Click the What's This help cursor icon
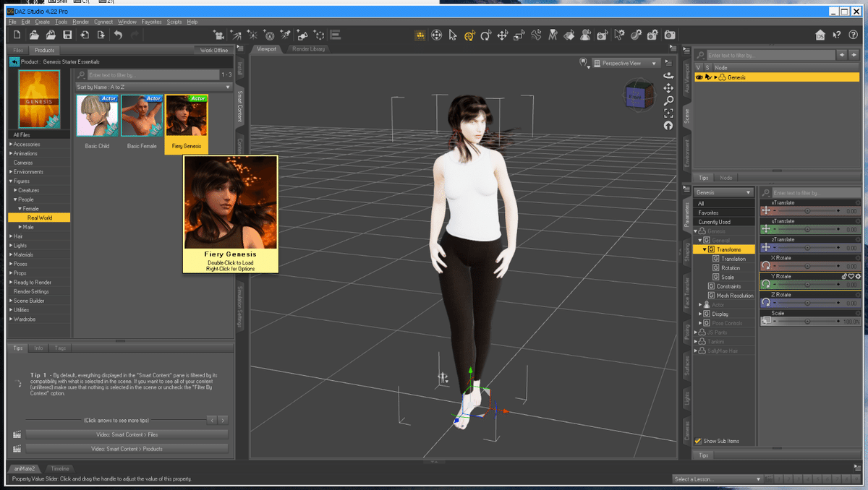 tap(836, 35)
